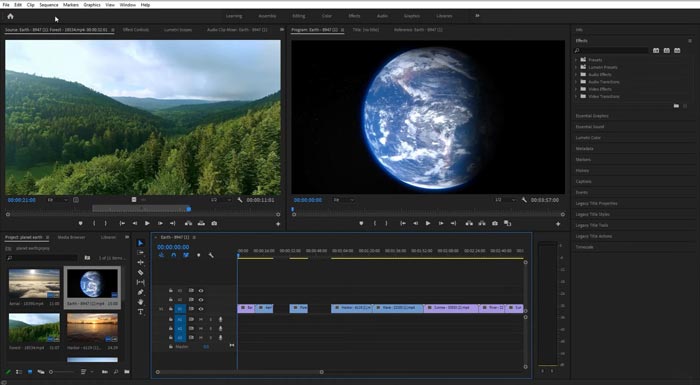Expand Audio Transitions folder
The width and height of the screenshot is (700, 385).
(x=576, y=82)
